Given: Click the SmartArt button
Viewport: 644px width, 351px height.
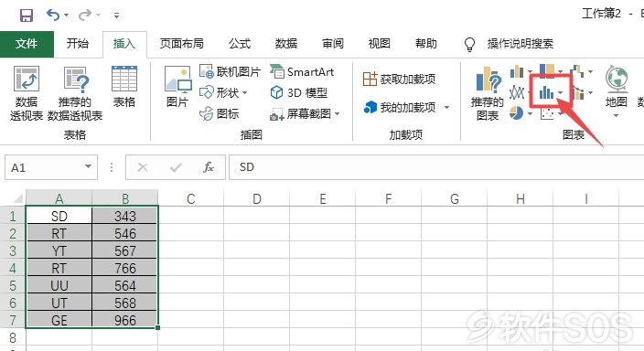Looking at the screenshot, I should click(x=302, y=72).
